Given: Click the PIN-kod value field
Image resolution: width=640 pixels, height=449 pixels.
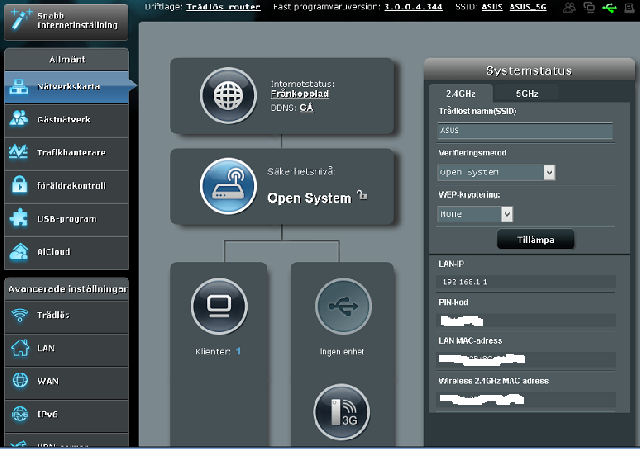Looking at the screenshot, I should point(526,320).
